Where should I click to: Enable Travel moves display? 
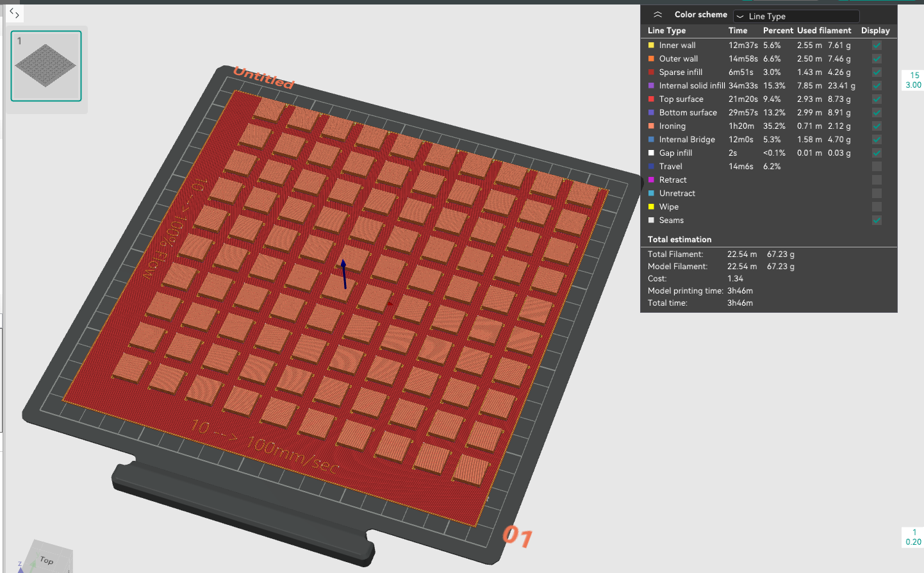877,167
